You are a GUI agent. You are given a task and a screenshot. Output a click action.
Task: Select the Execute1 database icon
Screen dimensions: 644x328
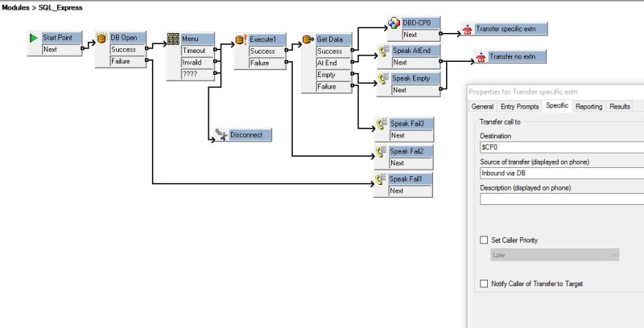[x=241, y=39]
